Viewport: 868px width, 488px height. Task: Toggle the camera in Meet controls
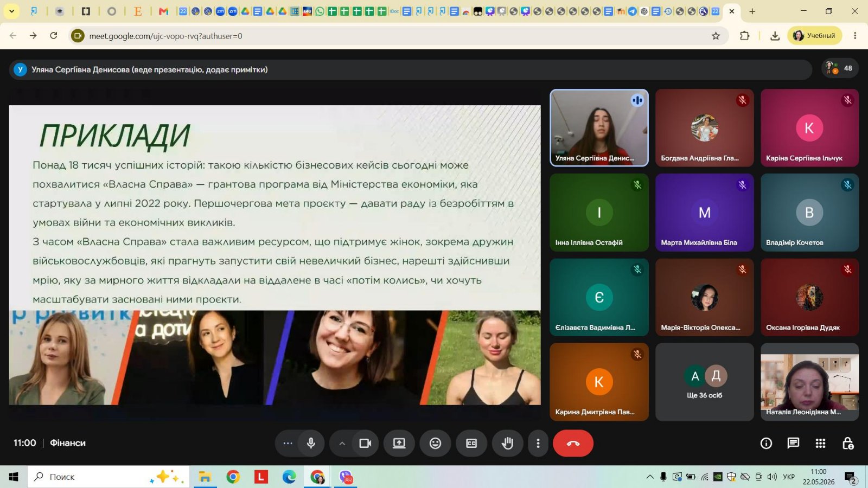pos(365,443)
